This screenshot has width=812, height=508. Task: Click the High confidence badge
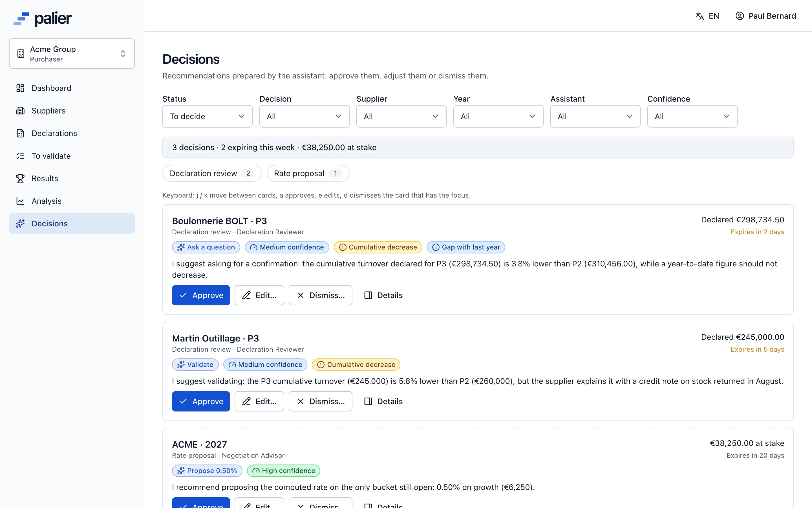pyautogui.click(x=284, y=471)
